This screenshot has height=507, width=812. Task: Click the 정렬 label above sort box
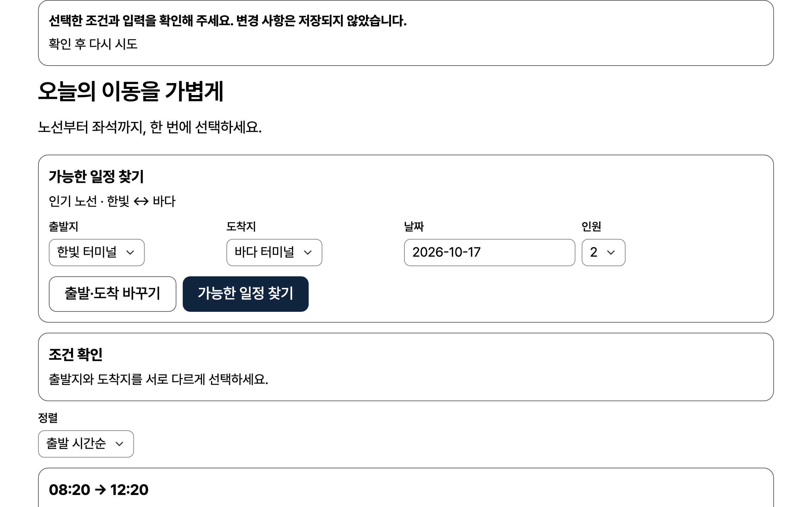tap(48, 418)
